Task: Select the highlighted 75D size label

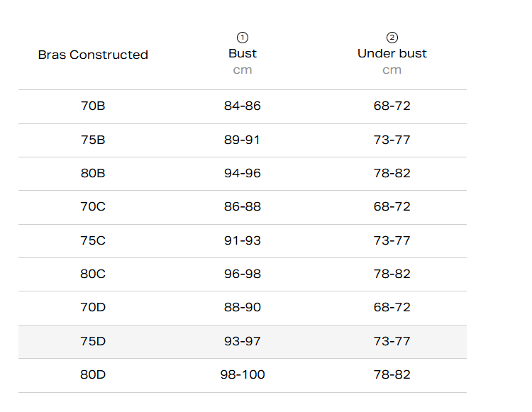Action: 93,341
